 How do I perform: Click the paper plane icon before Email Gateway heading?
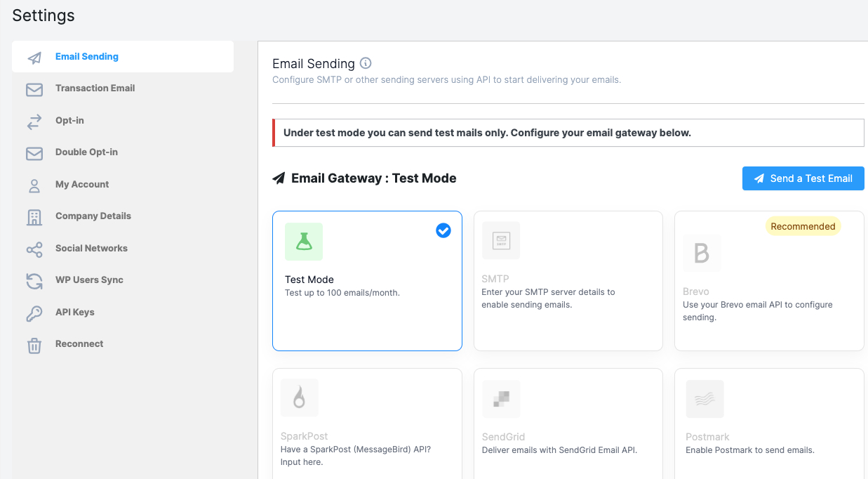(279, 178)
